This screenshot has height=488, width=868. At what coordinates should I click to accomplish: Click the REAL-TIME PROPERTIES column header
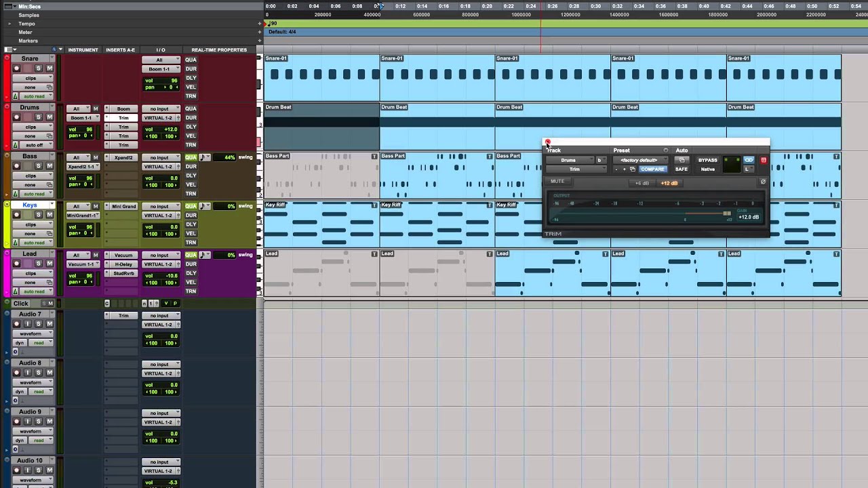pyautogui.click(x=219, y=49)
